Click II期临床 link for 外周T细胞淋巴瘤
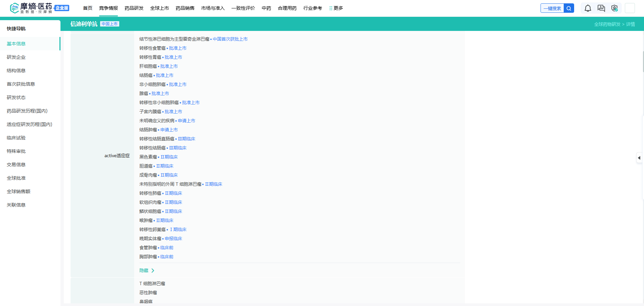 tap(214, 184)
